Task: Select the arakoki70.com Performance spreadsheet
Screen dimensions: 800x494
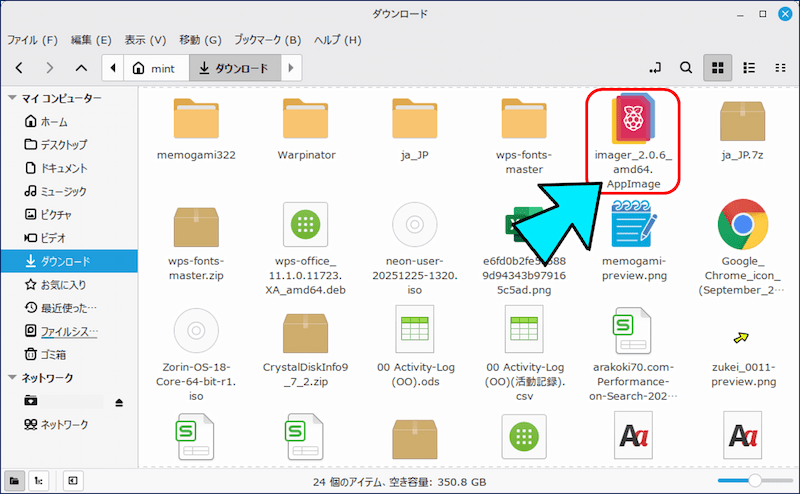Action: pyautogui.click(x=633, y=354)
